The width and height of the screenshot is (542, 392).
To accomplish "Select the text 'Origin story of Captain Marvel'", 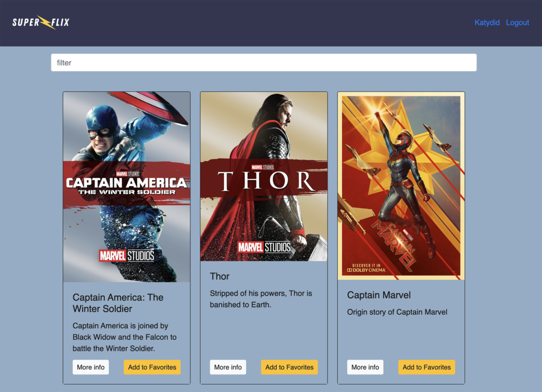I will tap(397, 312).
